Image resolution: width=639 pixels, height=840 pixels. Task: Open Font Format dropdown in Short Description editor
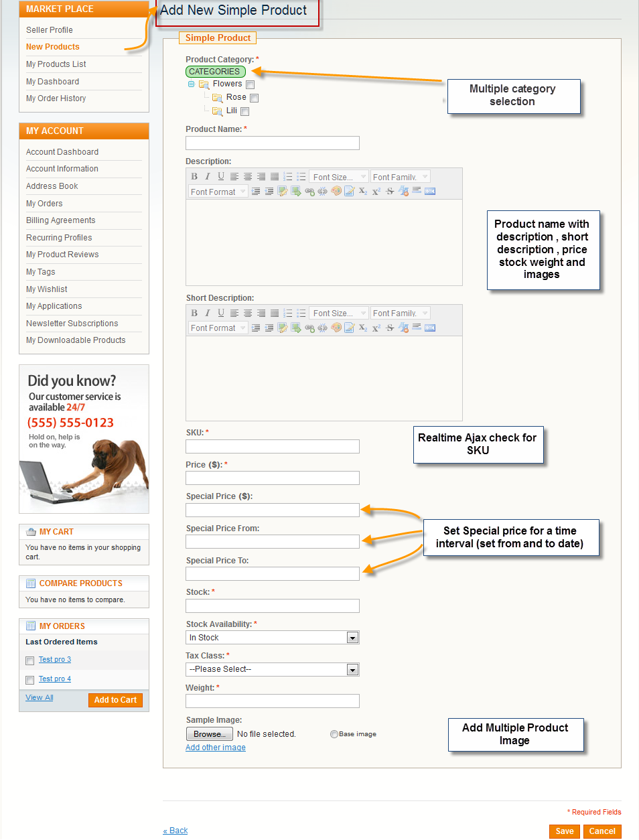point(218,328)
